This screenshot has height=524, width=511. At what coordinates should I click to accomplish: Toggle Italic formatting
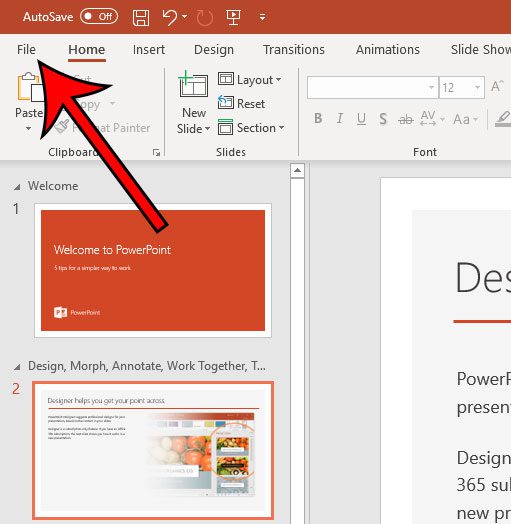click(340, 118)
